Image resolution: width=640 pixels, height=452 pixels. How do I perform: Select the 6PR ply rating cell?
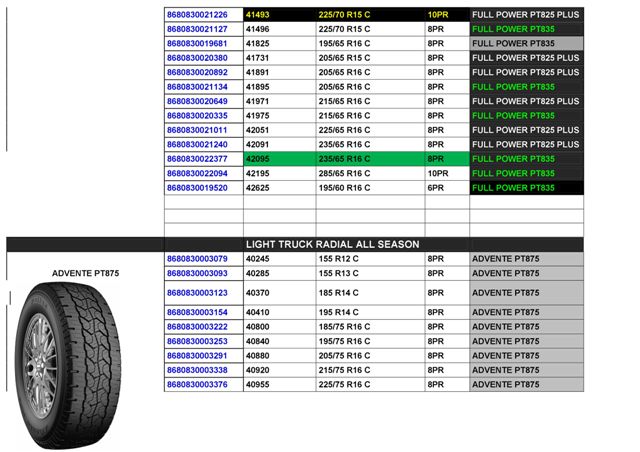pyautogui.click(x=447, y=188)
